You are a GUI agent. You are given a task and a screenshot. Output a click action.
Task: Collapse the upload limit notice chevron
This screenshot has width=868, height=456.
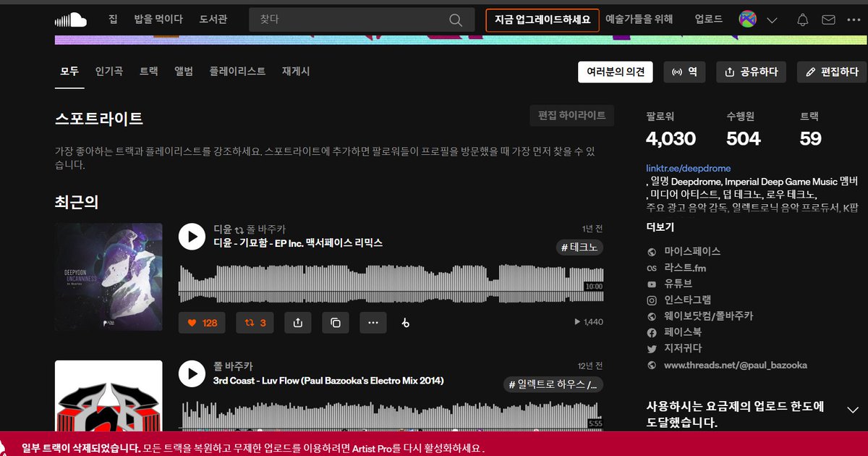click(852, 410)
